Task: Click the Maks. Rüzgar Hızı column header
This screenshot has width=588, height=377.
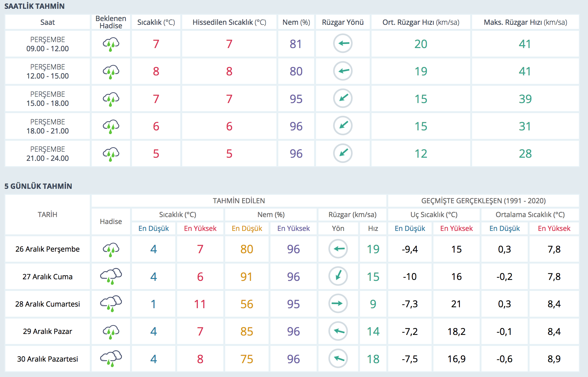Action: 525,22
